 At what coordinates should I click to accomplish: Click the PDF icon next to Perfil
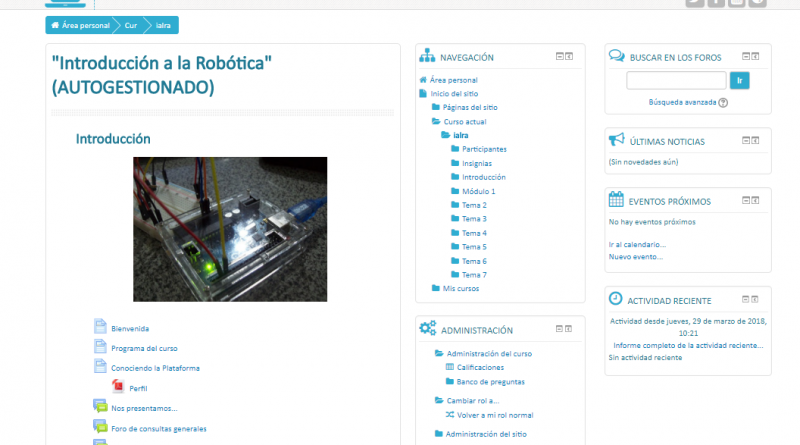tap(118, 387)
